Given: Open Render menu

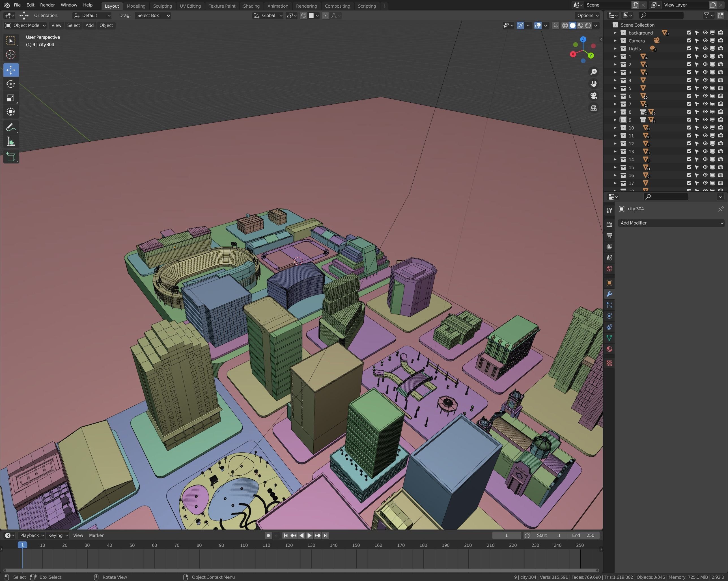Looking at the screenshot, I should 47,5.
